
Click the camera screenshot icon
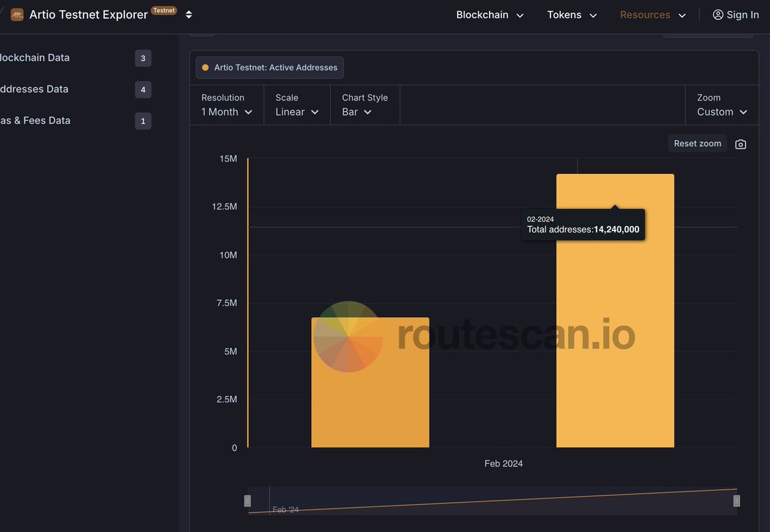740,144
